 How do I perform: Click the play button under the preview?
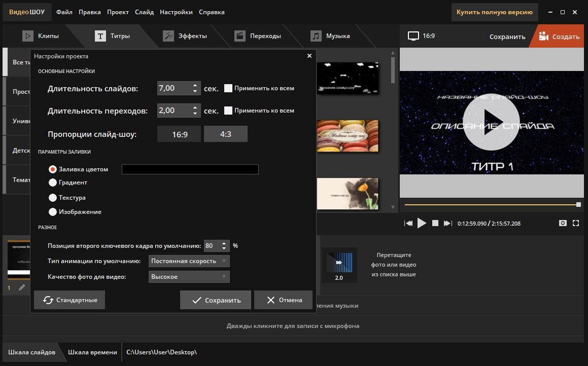422,223
